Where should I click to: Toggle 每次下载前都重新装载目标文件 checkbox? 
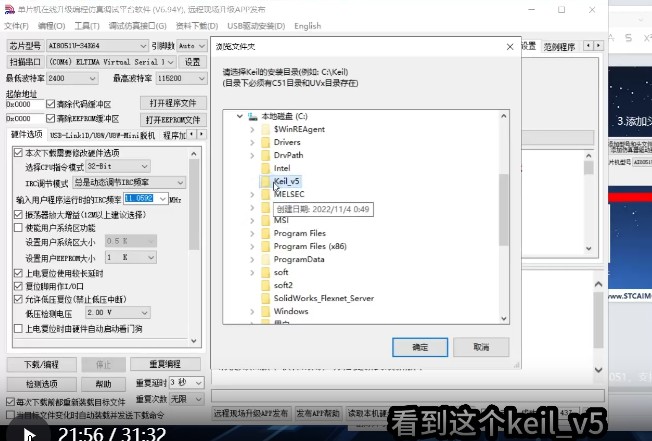[10, 402]
